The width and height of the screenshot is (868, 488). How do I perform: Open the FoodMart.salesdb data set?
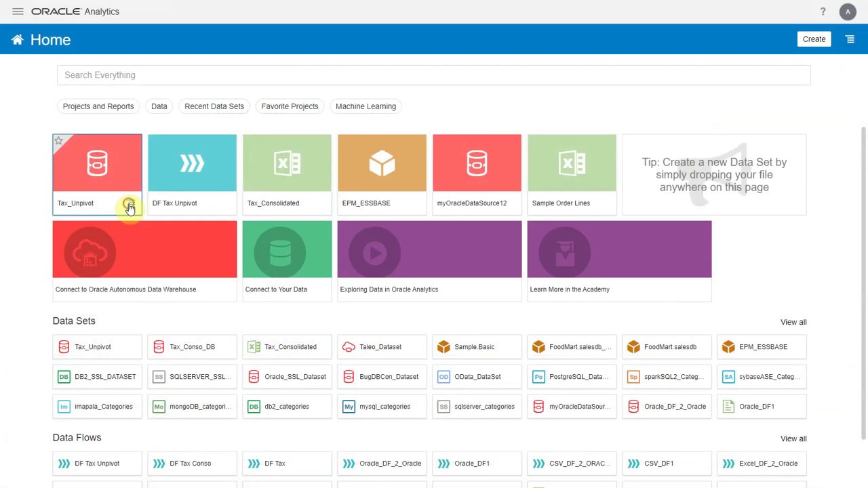pyautogui.click(x=667, y=347)
